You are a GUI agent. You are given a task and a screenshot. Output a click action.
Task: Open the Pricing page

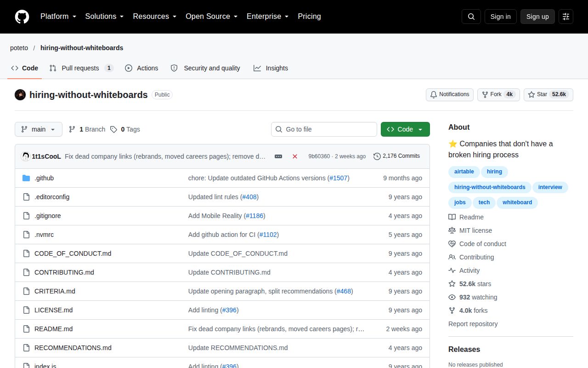pos(309,17)
